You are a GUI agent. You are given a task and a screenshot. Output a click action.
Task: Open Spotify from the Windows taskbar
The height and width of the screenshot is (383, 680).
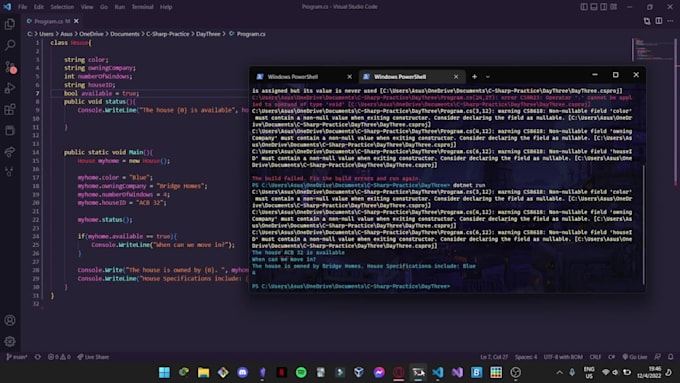301,372
